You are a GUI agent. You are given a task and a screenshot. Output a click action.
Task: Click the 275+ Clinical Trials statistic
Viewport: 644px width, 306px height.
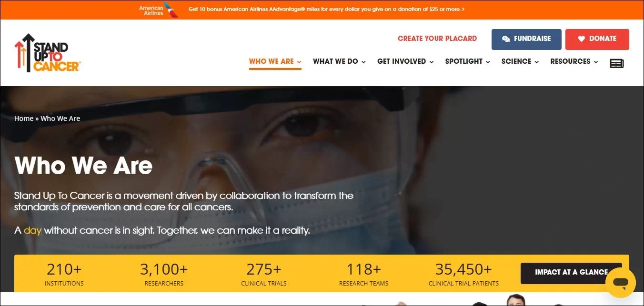(x=264, y=275)
